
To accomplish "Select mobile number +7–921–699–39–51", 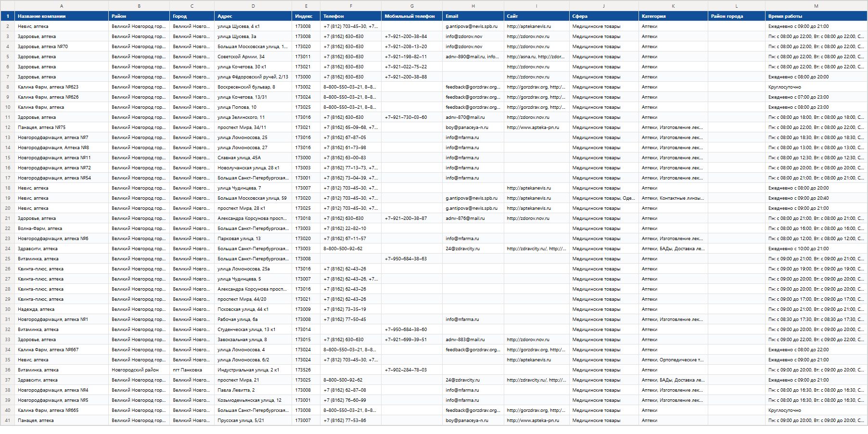I will (x=412, y=340).
